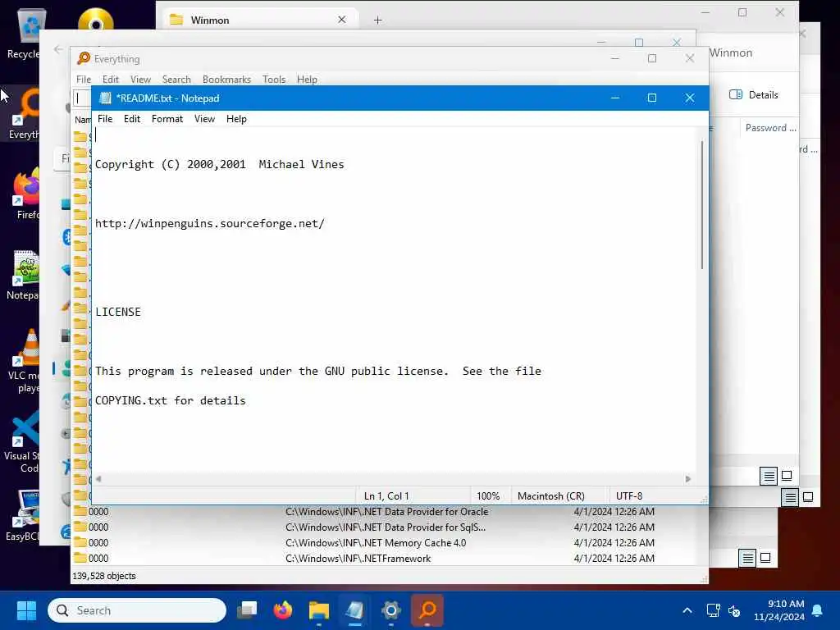840x630 pixels.
Task: Select .NET Data Provider for SqlS... row
Action: coord(390,527)
